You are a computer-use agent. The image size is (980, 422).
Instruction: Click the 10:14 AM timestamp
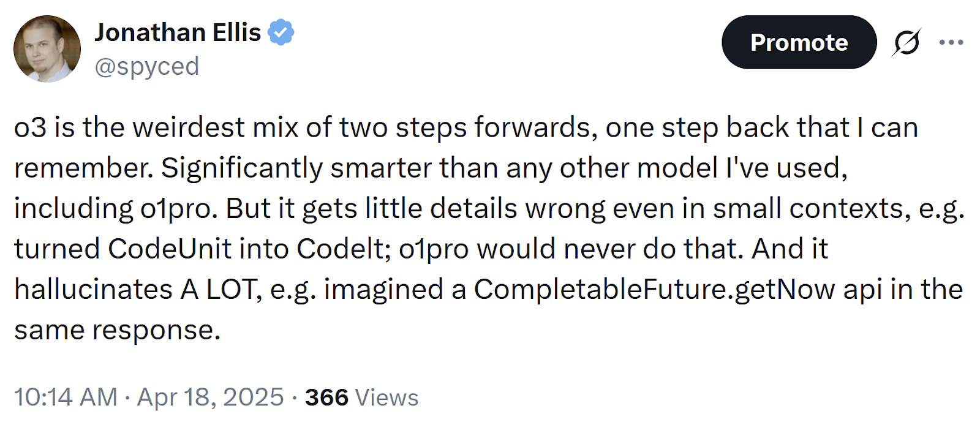[x=66, y=397]
